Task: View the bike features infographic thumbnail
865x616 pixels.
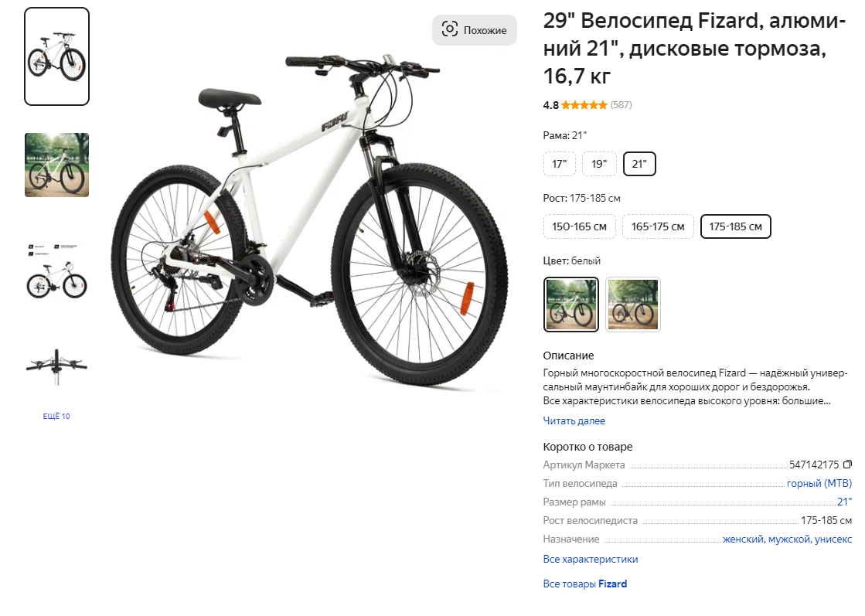Action: tap(56, 271)
